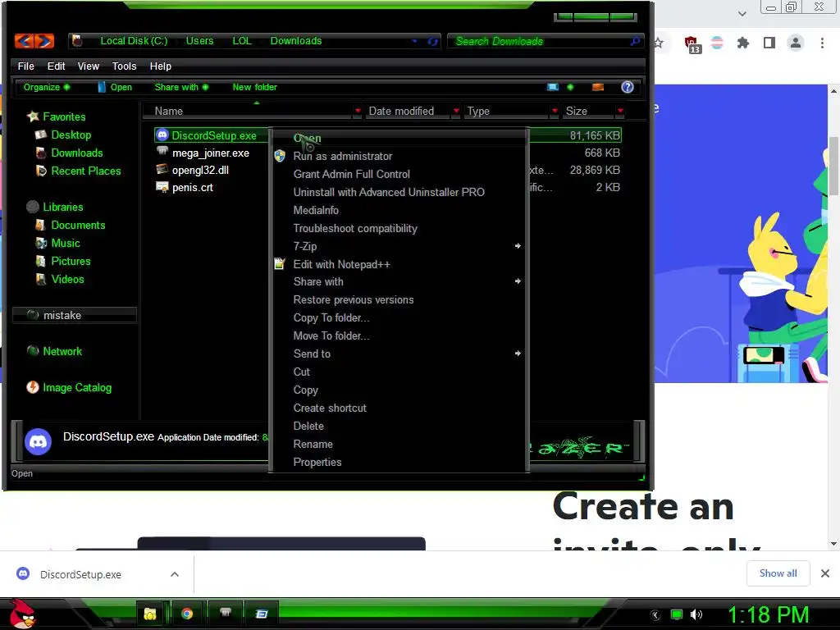Open Type column filter arrow

click(x=555, y=111)
